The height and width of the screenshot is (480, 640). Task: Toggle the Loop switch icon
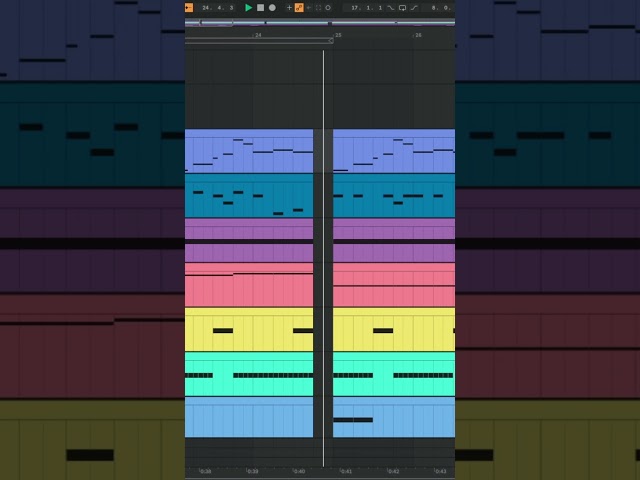point(402,7)
